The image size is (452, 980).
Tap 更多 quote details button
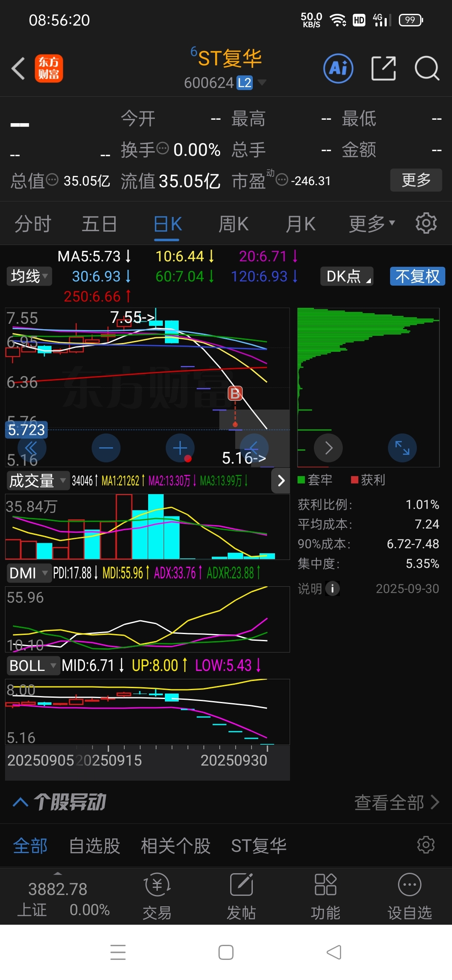tap(416, 180)
